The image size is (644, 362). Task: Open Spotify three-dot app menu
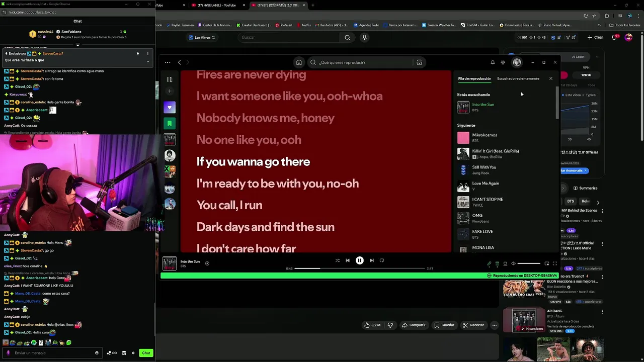pos(168,62)
